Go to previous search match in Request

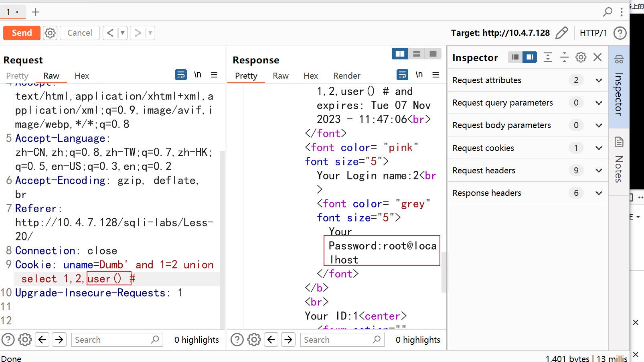click(x=43, y=340)
